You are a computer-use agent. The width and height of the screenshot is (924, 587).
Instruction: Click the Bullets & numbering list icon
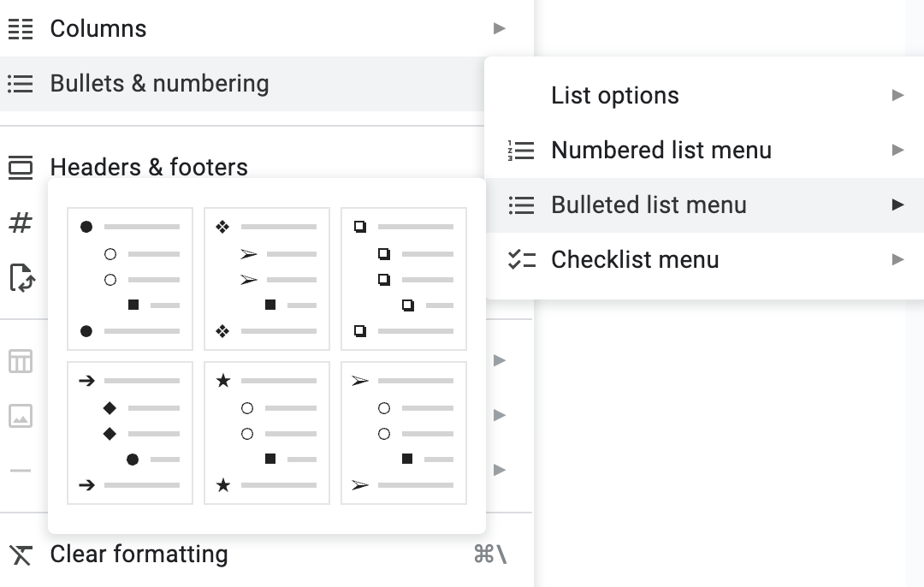21,84
